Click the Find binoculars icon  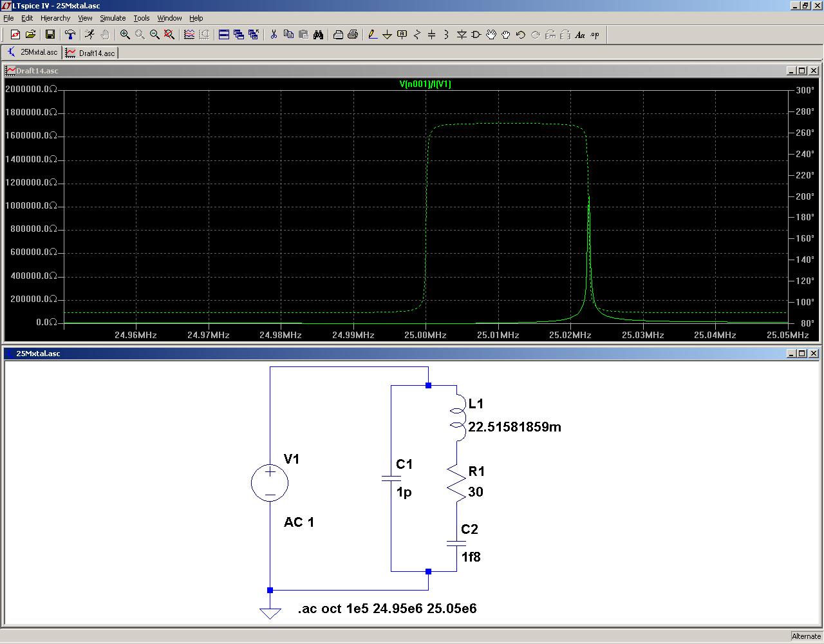(318, 35)
